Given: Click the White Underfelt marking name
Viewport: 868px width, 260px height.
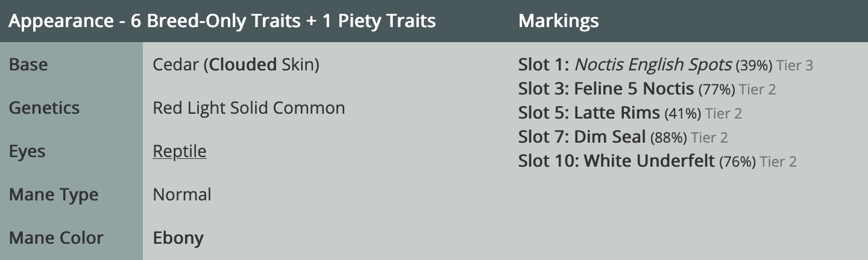Looking at the screenshot, I should pos(649,161).
